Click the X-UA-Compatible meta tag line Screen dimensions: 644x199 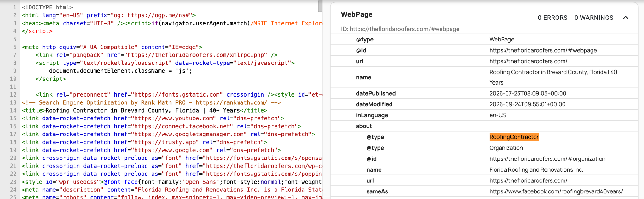pos(112,47)
